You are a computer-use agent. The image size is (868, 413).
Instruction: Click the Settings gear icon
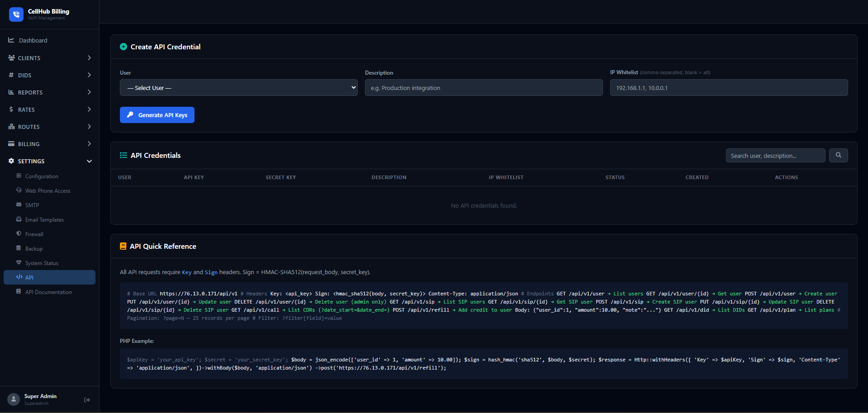pos(11,161)
